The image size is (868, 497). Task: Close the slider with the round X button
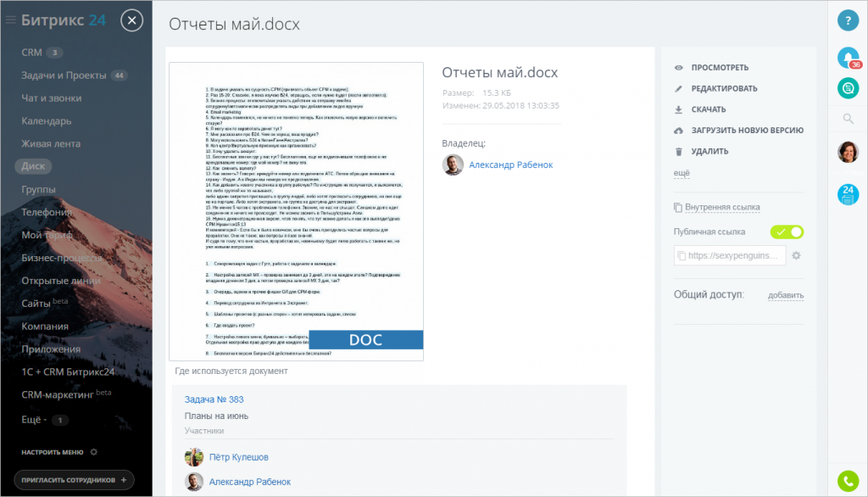coord(131,20)
